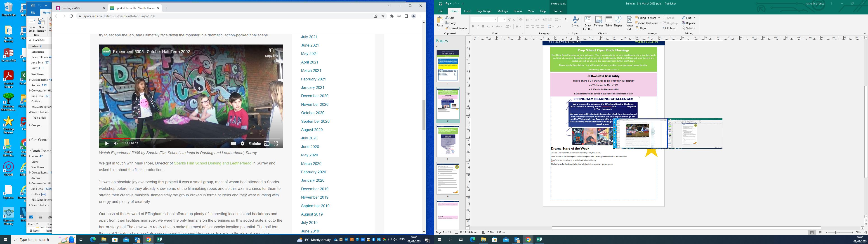The image size is (868, 244).
Task: Select page 3 thumbnail in Pages panel
Action: click(448, 141)
